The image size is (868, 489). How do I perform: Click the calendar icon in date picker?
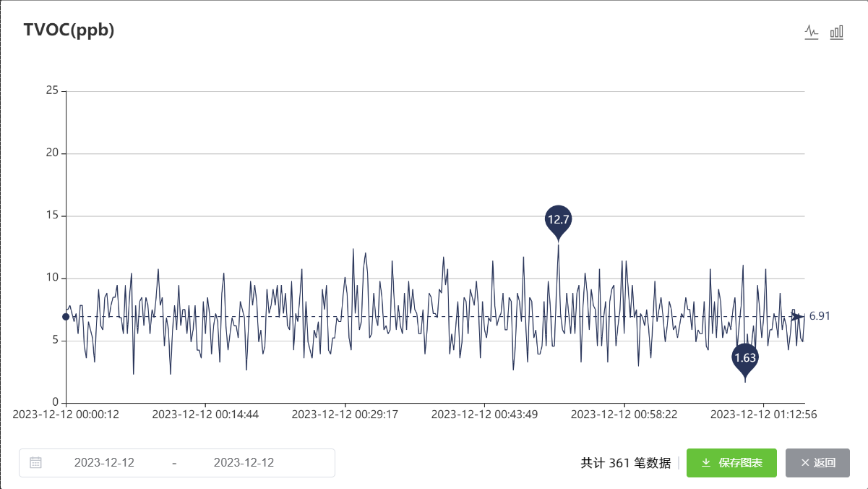point(35,463)
